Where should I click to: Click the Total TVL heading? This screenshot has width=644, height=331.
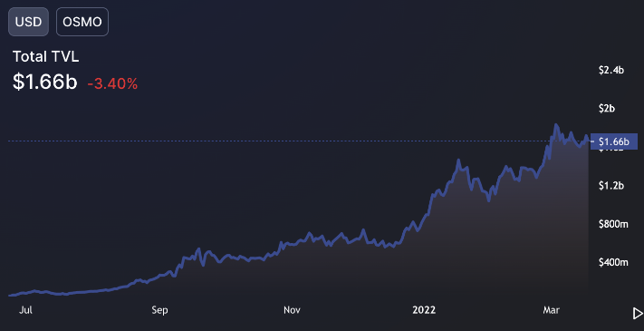click(x=45, y=57)
